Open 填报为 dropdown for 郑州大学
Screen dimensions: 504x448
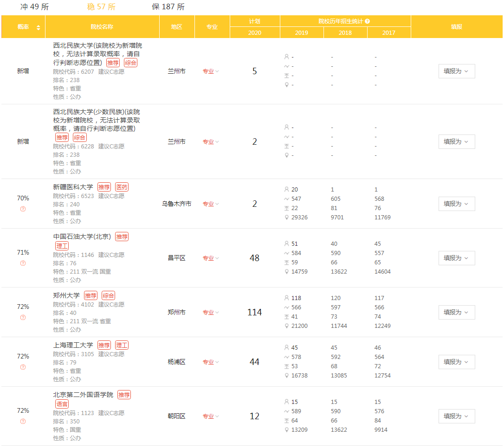click(456, 313)
